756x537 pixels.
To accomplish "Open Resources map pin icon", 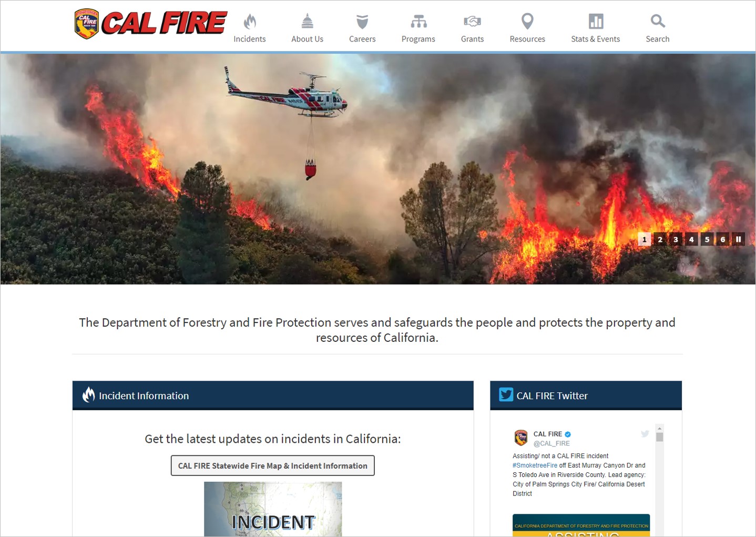I will [x=527, y=21].
